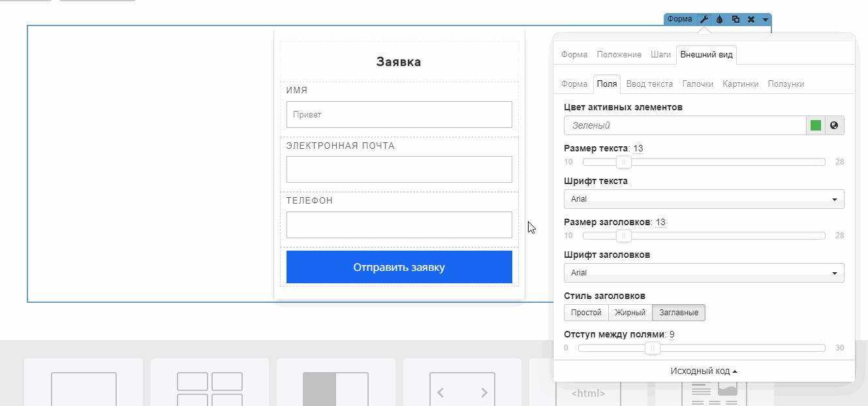Image resolution: width=868 pixels, height=406 pixels.
Task: Insert the four-cell grid layout block
Action: [x=209, y=388]
